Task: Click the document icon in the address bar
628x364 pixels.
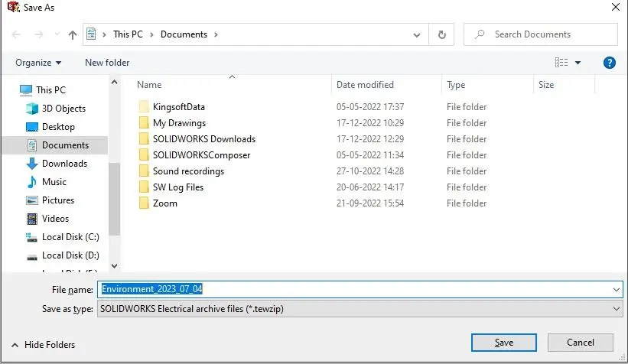Action: (x=91, y=34)
